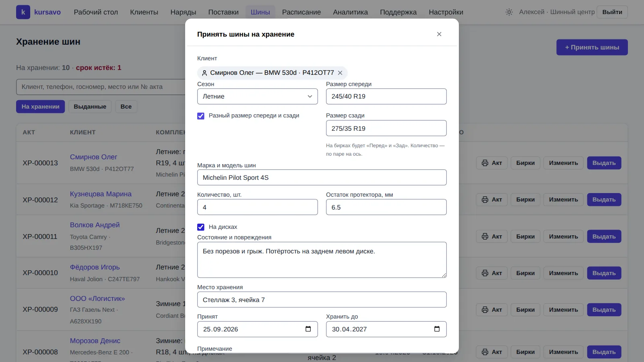The height and width of the screenshot is (362, 644).
Task: Toggle the sun theme icon
Action: tap(509, 12)
